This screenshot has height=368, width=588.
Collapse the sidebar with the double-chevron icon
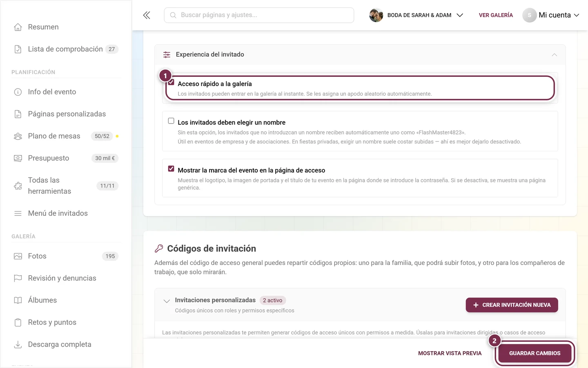147,15
